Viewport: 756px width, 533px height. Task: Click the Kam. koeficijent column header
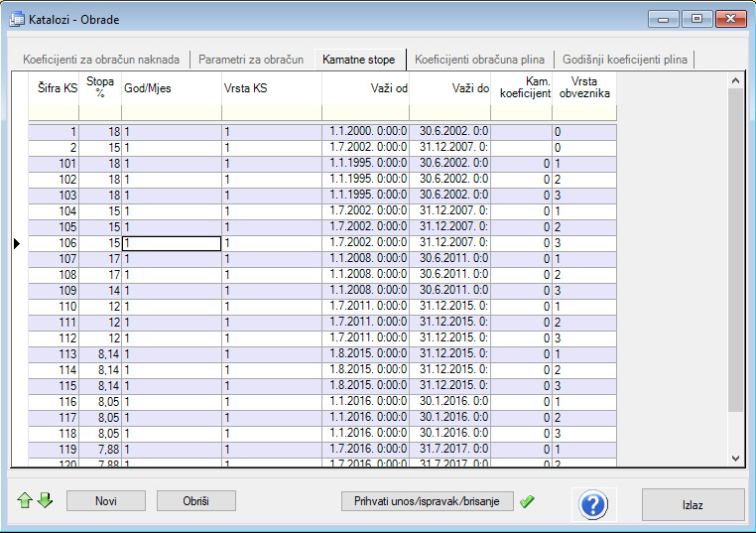coord(522,88)
